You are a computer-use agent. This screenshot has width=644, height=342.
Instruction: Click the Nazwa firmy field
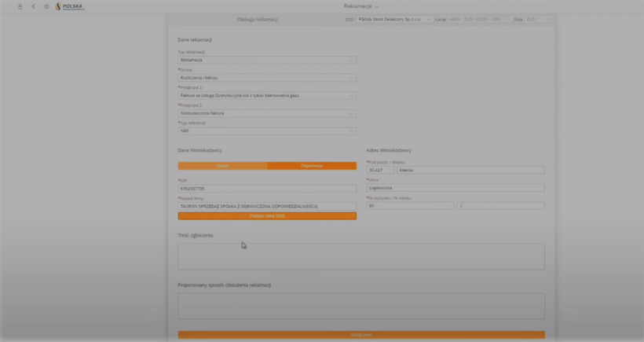click(267, 206)
